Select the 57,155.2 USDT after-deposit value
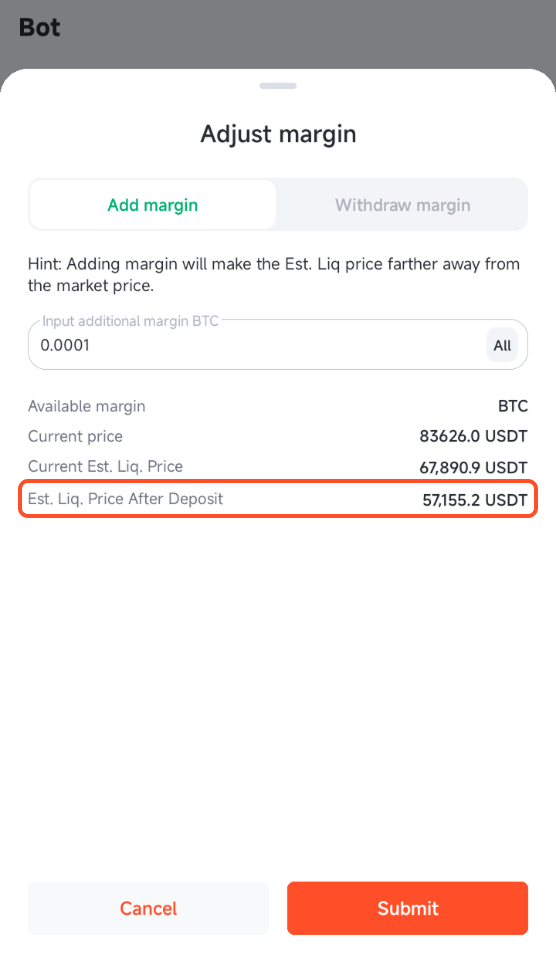This screenshot has height=958, width=556. (475, 500)
